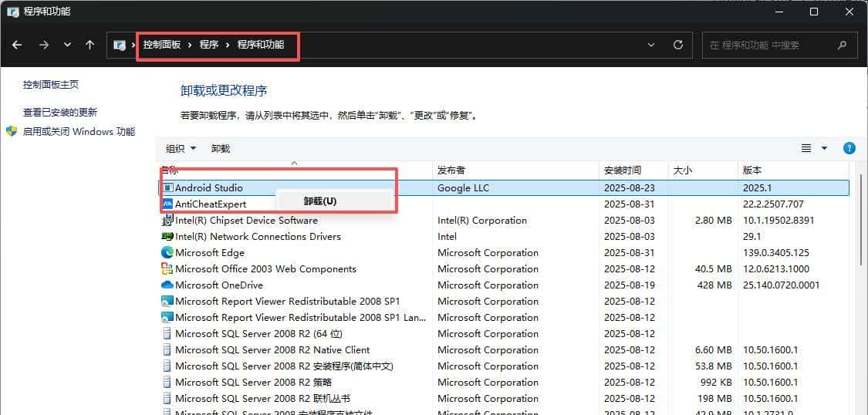The width and height of the screenshot is (868, 415).
Task: Click Intel(R) Network Connections Drivers icon
Action: (x=167, y=236)
